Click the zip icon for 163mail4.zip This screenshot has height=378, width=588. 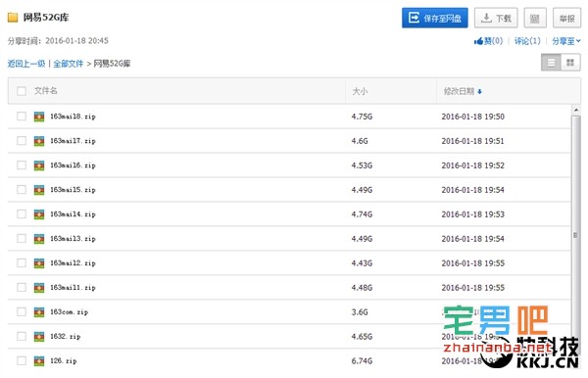click(39, 214)
